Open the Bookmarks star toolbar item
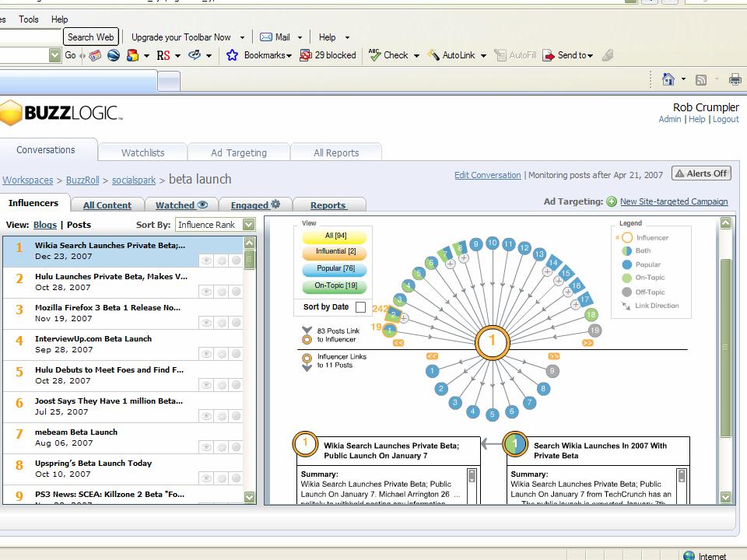Viewport: 747px width, 560px height. click(x=232, y=55)
